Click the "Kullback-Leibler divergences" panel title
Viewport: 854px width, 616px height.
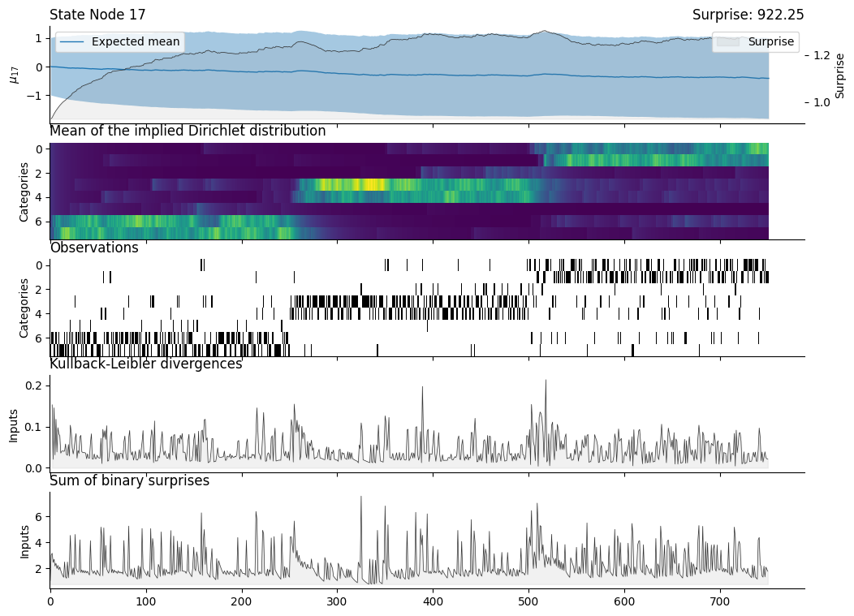(x=146, y=364)
